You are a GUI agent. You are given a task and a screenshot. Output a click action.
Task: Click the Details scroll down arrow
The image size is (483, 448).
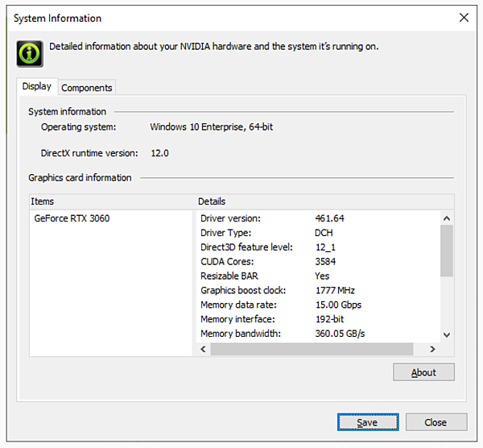pyautogui.click(x=447, y=335)
